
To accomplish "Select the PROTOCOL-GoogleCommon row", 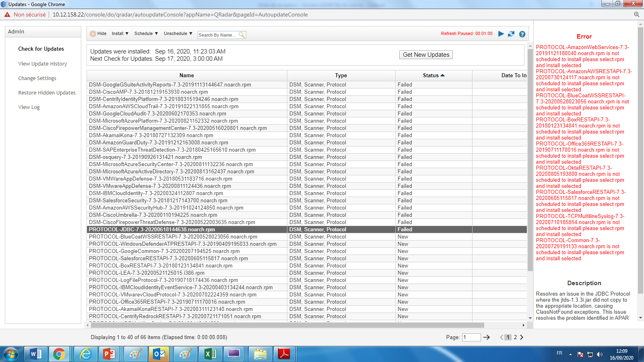I will click(x=307, y=251).
